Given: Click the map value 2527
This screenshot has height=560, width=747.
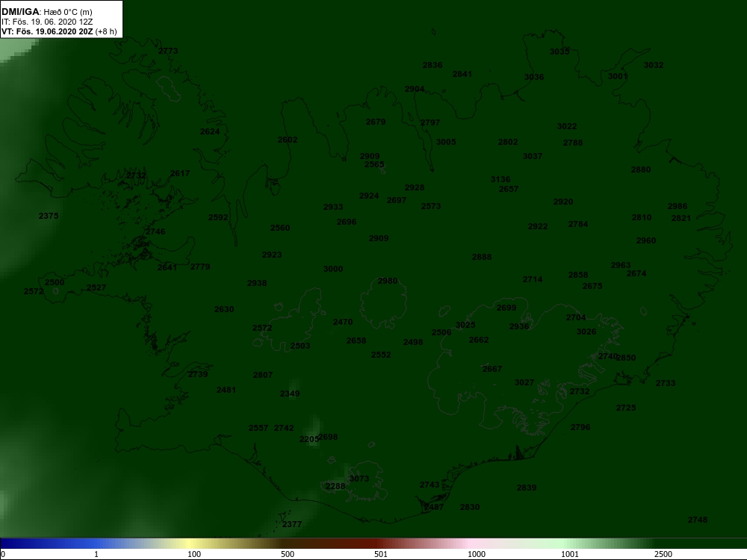Looking at the screenshot, I should 96,287.
